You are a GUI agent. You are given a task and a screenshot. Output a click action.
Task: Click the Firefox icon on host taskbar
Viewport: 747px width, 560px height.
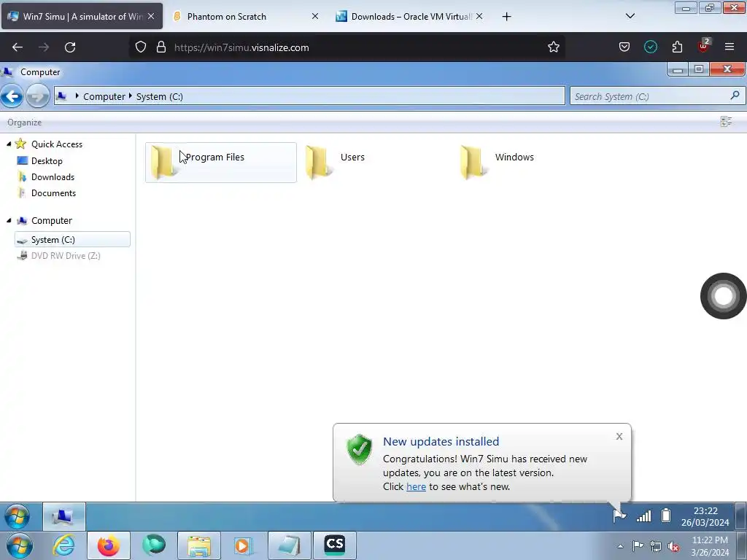point(109,545)
